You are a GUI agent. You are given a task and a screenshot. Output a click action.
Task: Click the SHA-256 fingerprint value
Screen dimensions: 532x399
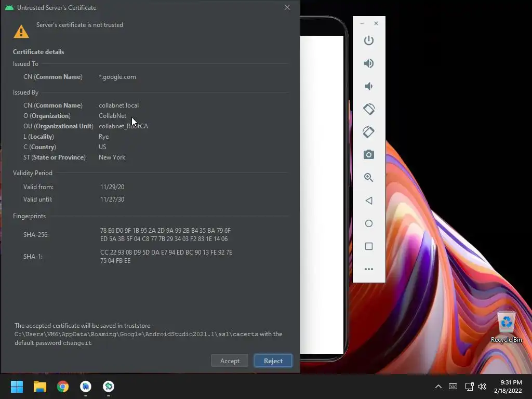coord(166,235)
